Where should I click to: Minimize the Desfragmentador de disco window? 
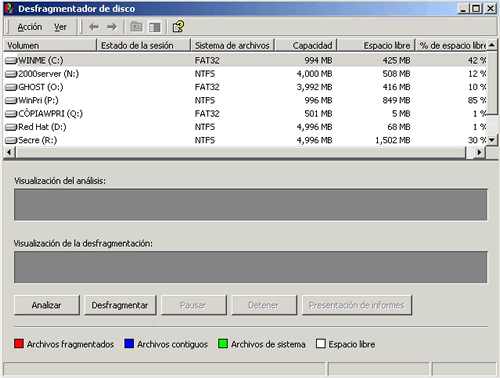point(463,8)
